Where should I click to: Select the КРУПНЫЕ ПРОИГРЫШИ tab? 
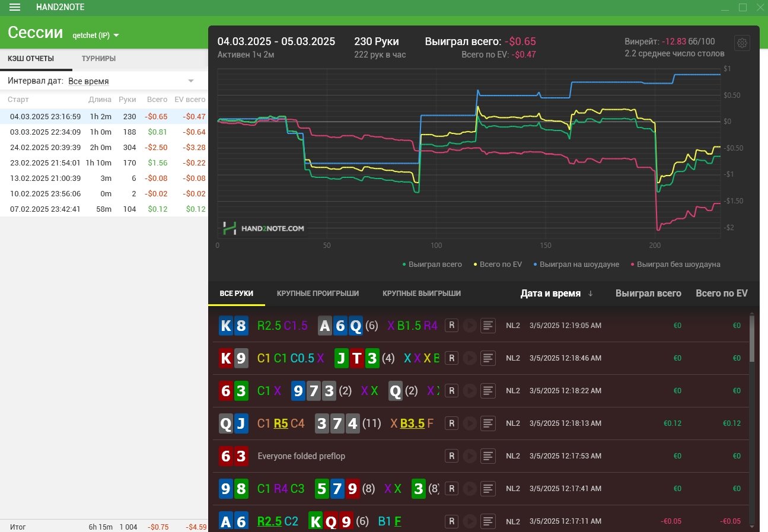[318, 294]
